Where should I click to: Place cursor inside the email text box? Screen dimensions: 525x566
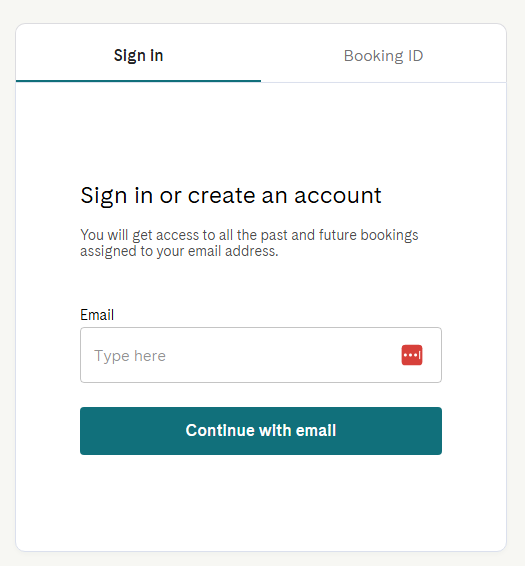pyautogui.click(x=261, y=355)
